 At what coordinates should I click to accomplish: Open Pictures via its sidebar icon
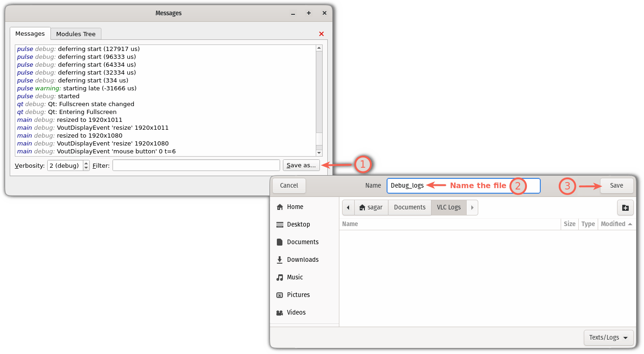280,295
